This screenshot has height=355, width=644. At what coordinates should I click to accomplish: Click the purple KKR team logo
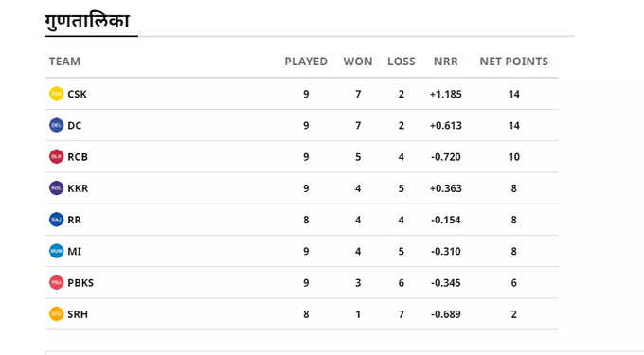(x=56, y=188)
